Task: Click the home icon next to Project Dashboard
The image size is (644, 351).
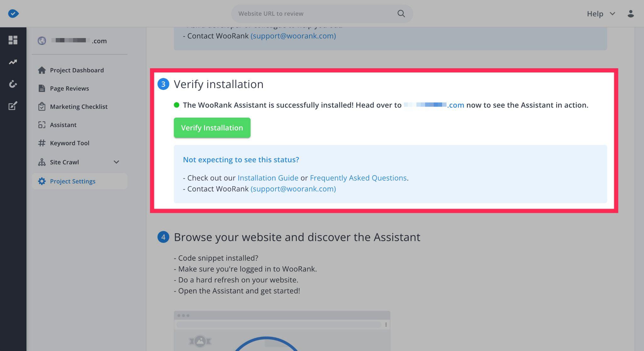Action: (42, 70)
